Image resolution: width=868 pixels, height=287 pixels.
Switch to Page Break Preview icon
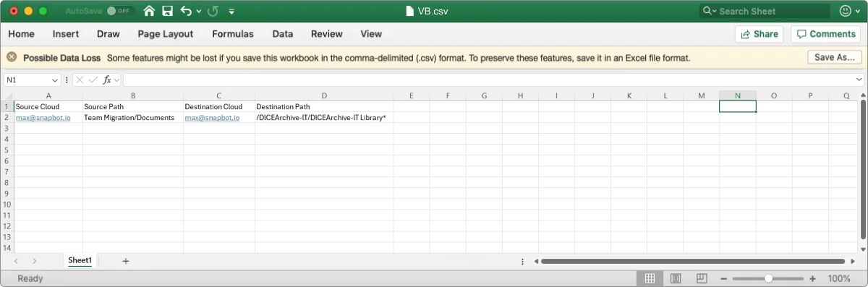tap(701, 278)
